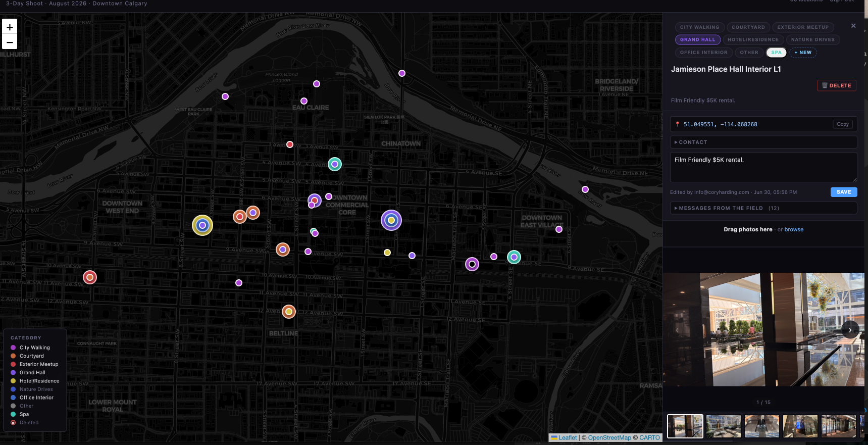
Task: Deselect the Grand Hall category tag
Action: pos(698,39)
